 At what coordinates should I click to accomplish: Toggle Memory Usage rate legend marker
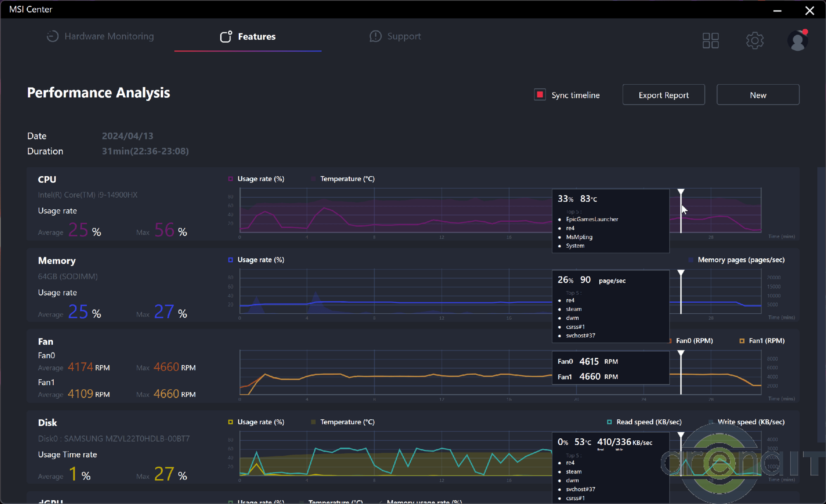pyautogui.click(x=230, y=260)
